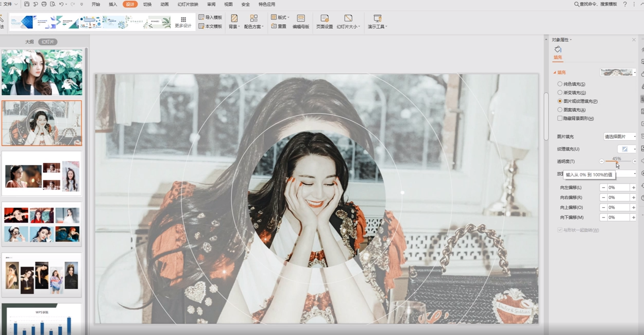This screenshot has width=644, height=335.
Task: Switch to the 插入 ribbon tab
Action: pos(113,4)
